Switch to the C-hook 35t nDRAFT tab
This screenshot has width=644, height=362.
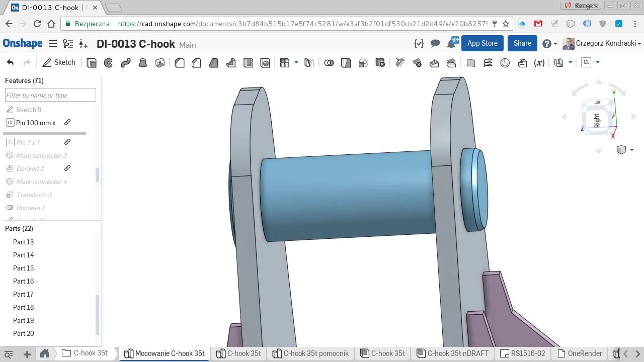452,353
